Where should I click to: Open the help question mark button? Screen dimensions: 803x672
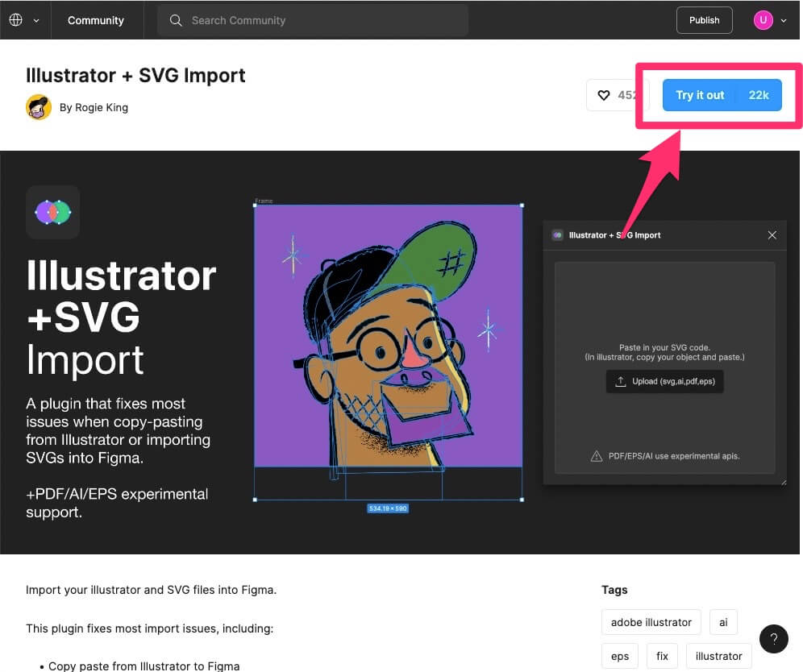(x=774, y=639)
